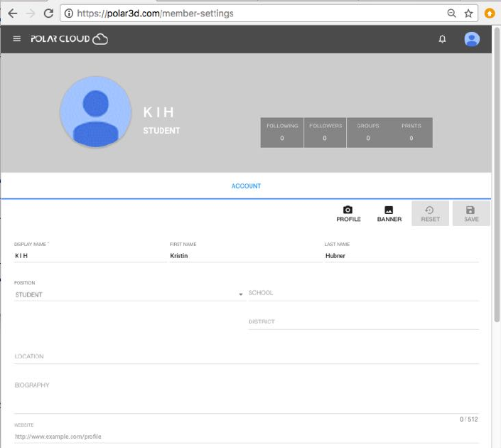Click the FOLLOWERS count tile
This screenshot has width=501, height=448.
pos(325,132)
